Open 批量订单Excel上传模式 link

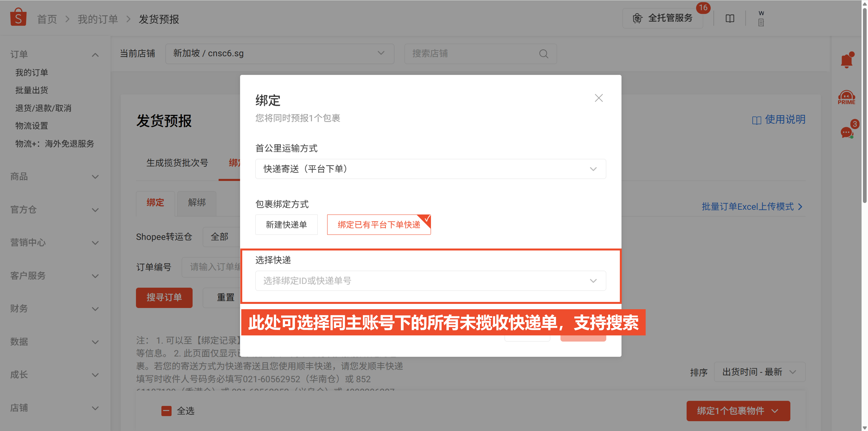pos(752,206)
